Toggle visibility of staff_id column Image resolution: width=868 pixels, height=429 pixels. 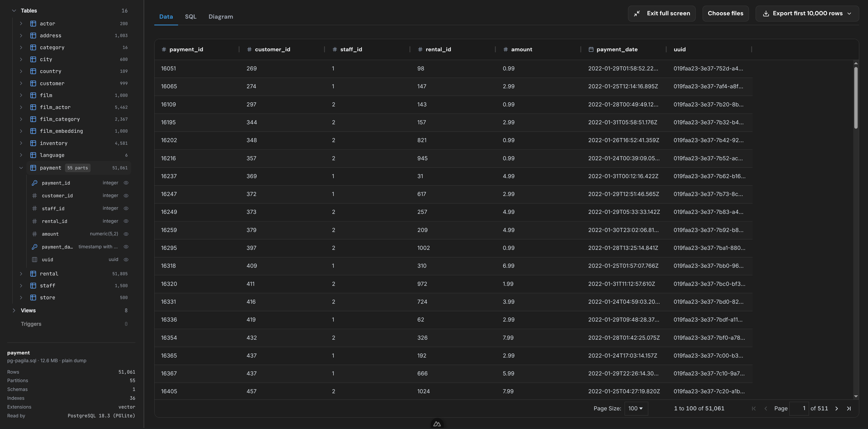point(126,208)
